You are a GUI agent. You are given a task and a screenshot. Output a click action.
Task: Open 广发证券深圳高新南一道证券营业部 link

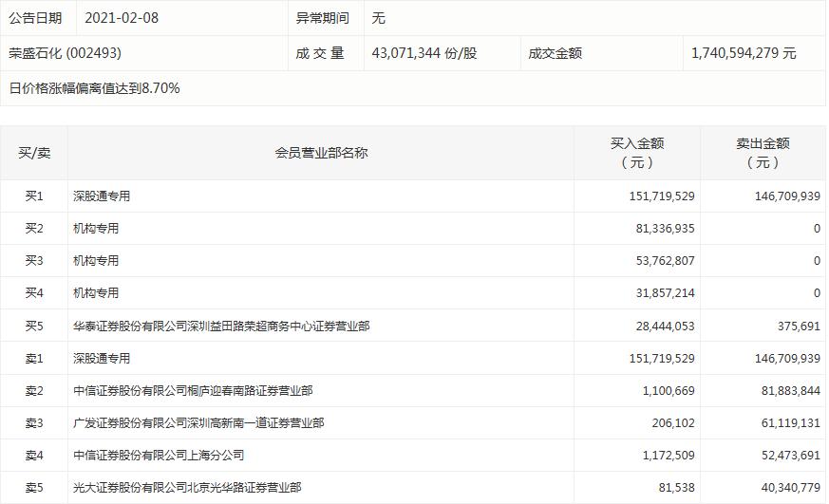pyautogui.click(x=198, y=422)
